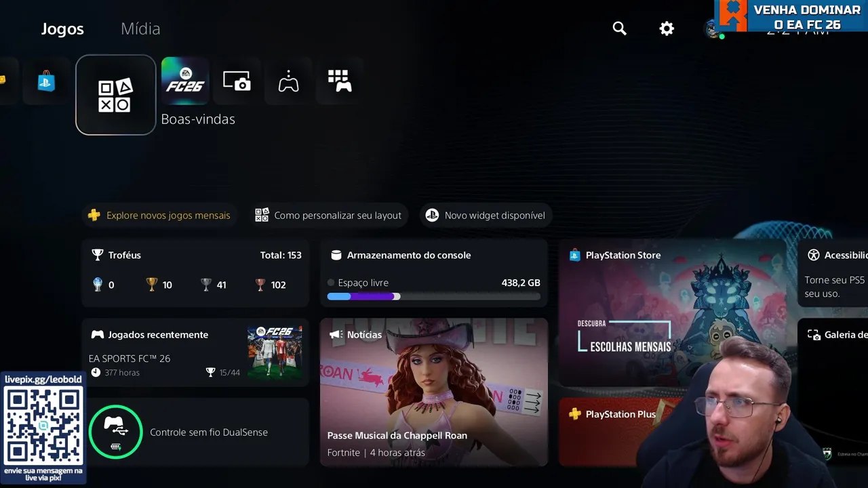
Task: Click the storage usage progress bar
Action: pos(434,296)
